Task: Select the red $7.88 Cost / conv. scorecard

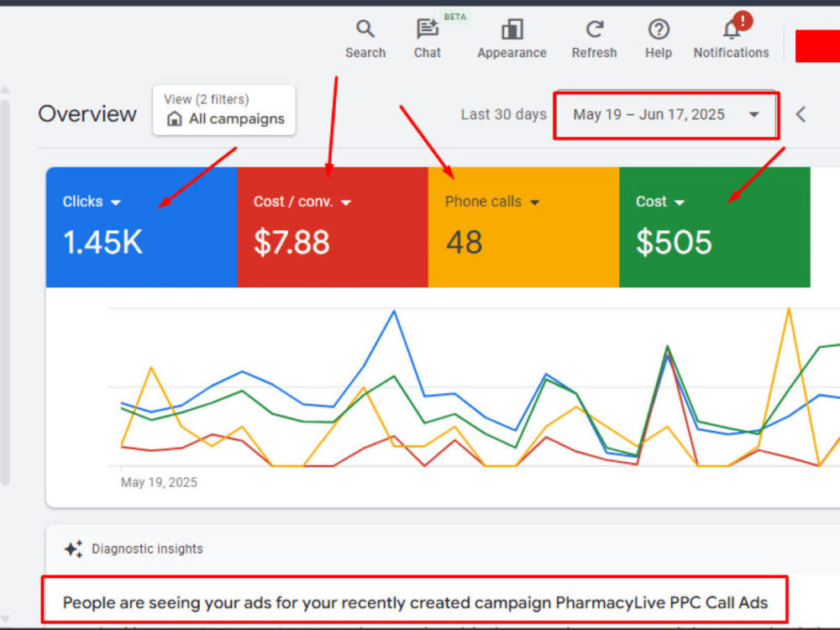Action: tap(333, 227)
